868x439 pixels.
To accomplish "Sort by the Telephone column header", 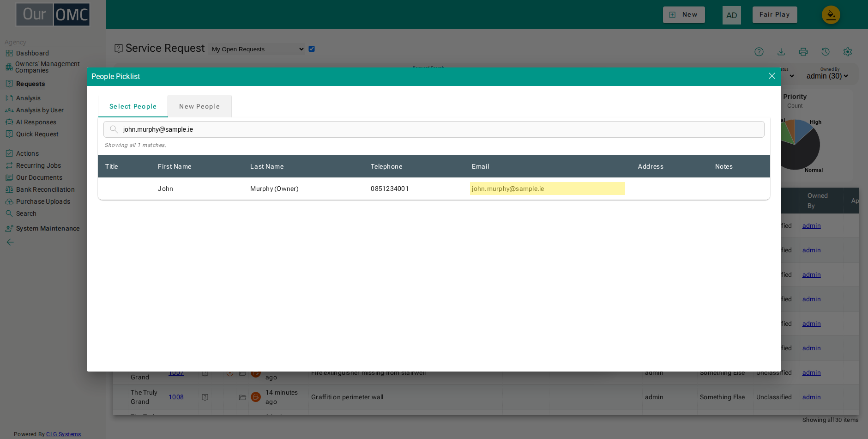I will (386, 166).
